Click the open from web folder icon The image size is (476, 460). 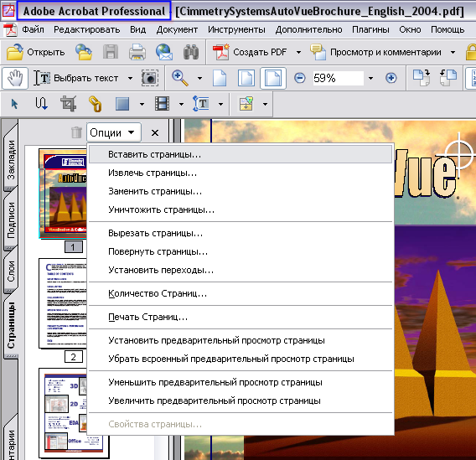[x=84, y=52]
